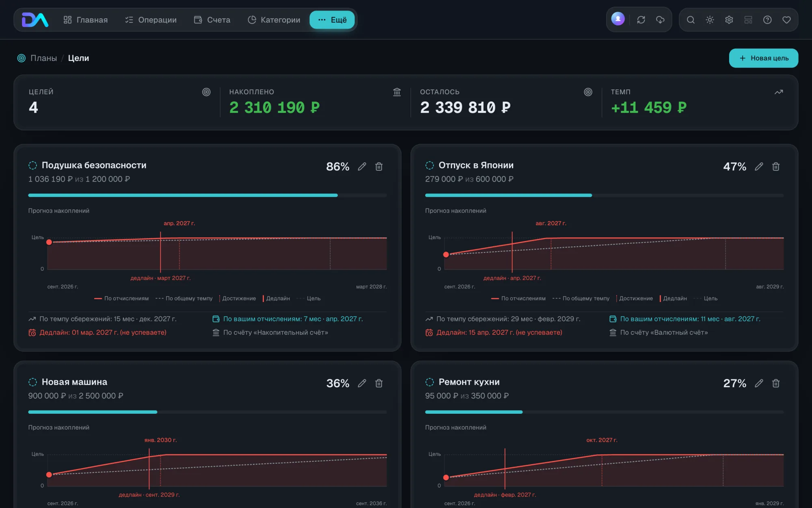Click the heart icon in the top bar
Viewport: 812px width, 508px height.
point(786,20)
